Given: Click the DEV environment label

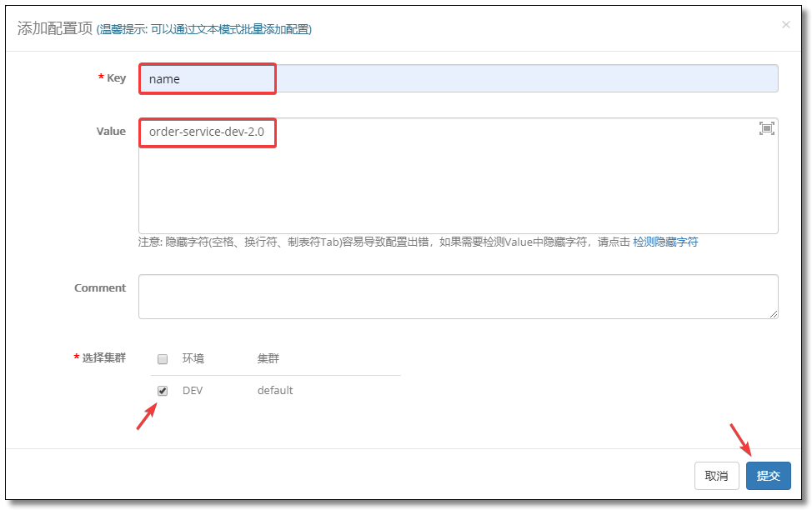Looking at the screenshot, I should coord(193,390).
